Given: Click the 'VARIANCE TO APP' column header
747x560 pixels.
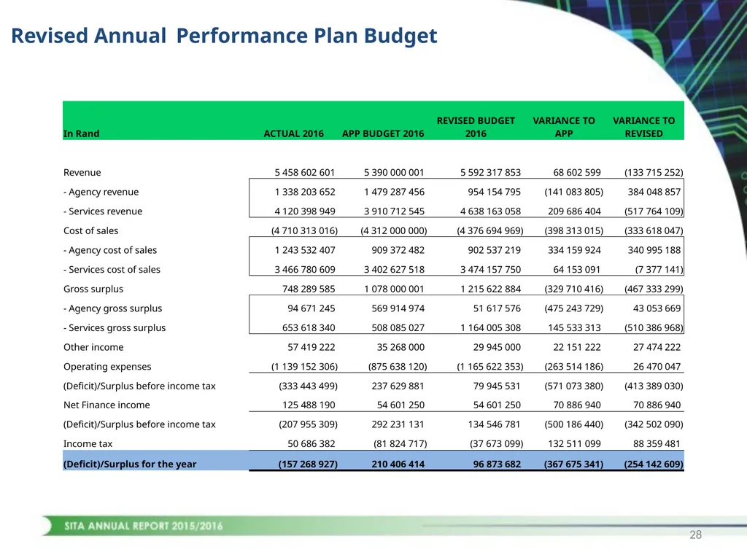Looking at the screenshot, I should pyautogui.click(x=564, y=127).
